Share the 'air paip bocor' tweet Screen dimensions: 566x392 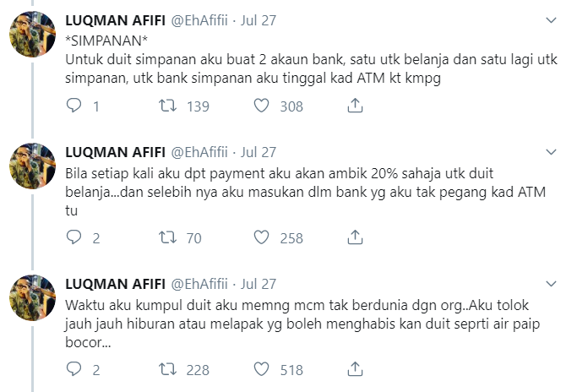point(355,369)
